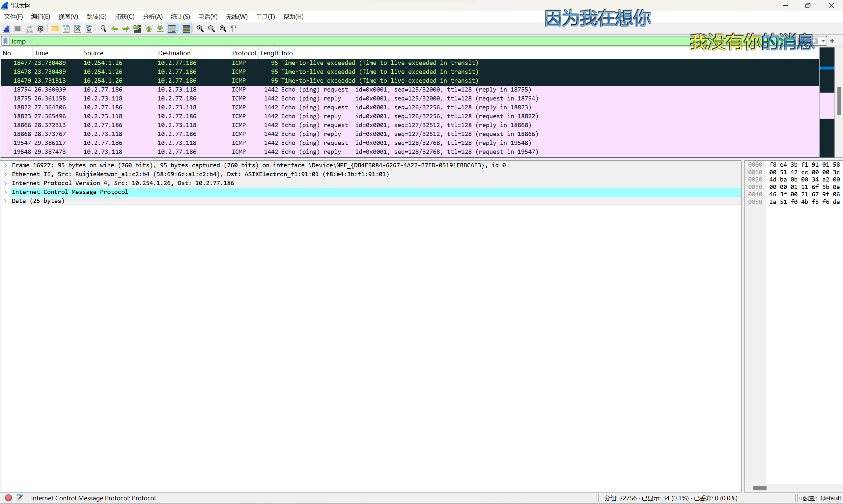Reset text to normal size
Image resolution: width=843 pixels, height=504 pixels.
(223, 29)
